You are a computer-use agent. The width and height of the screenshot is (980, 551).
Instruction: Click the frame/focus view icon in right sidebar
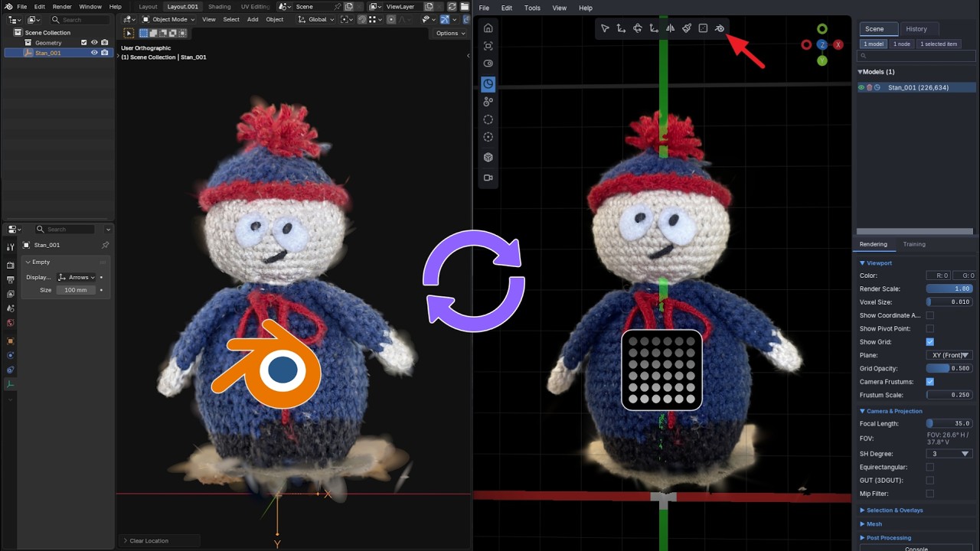[488, 46]
